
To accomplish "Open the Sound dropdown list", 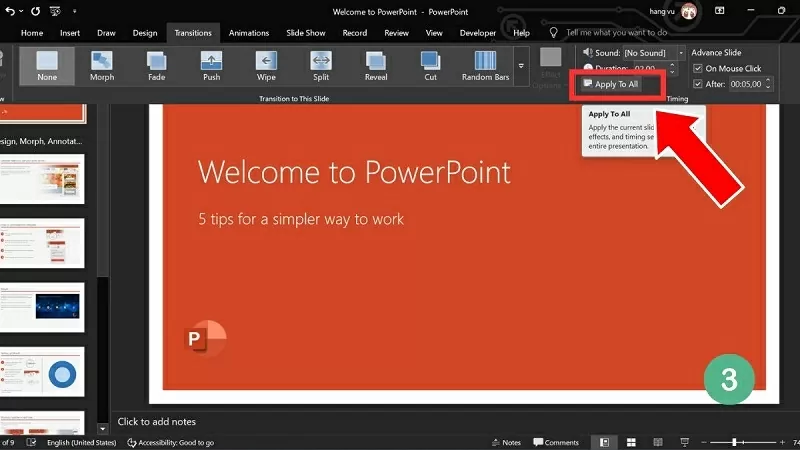I will pyautogui.click(x=681, y=52).
